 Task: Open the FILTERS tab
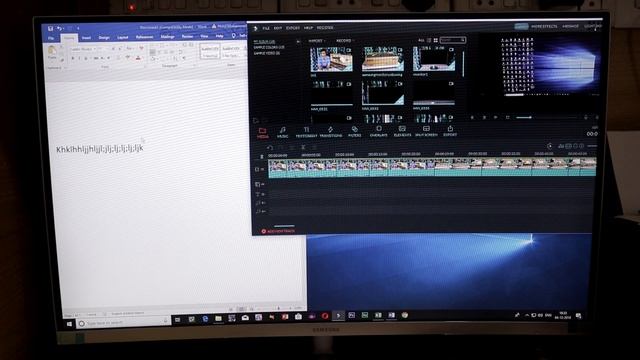354,131
